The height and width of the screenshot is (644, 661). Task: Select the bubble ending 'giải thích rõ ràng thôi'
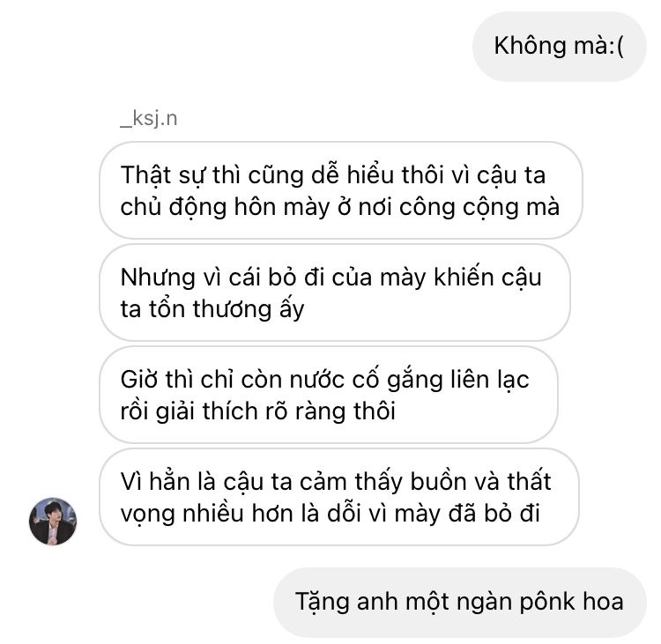point(329,395)
